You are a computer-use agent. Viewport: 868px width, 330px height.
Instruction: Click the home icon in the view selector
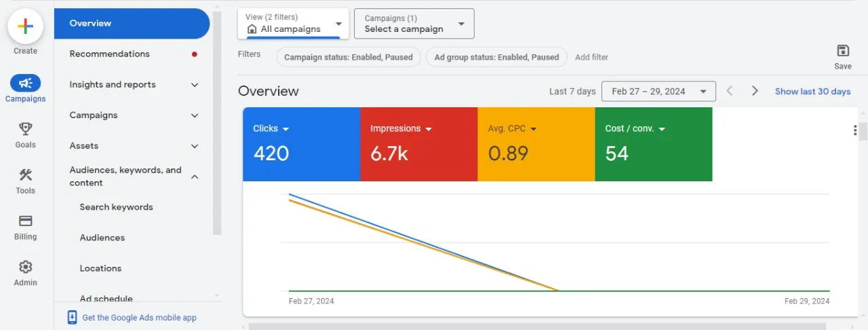coord(252,29)
